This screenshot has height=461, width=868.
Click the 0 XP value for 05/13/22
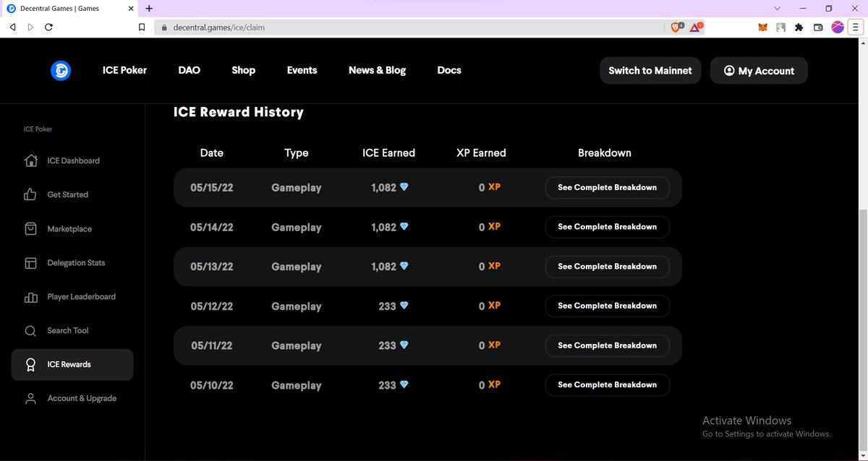coord(490,267)
